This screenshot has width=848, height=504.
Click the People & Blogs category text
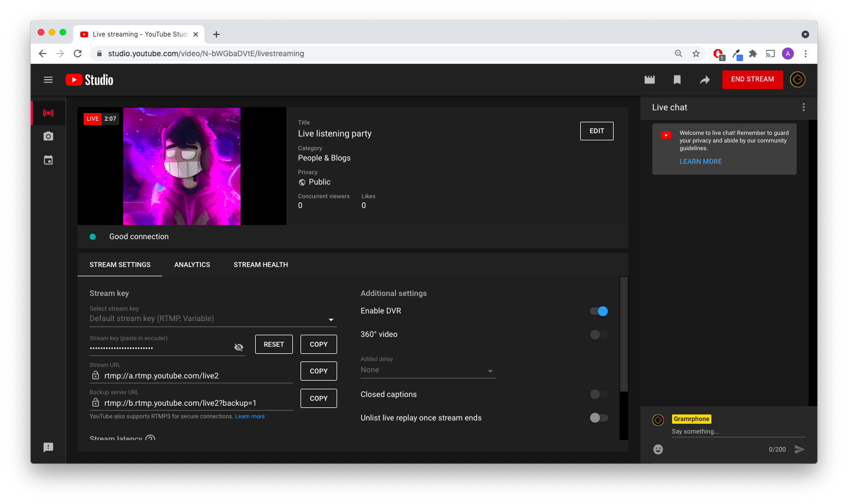324,158
